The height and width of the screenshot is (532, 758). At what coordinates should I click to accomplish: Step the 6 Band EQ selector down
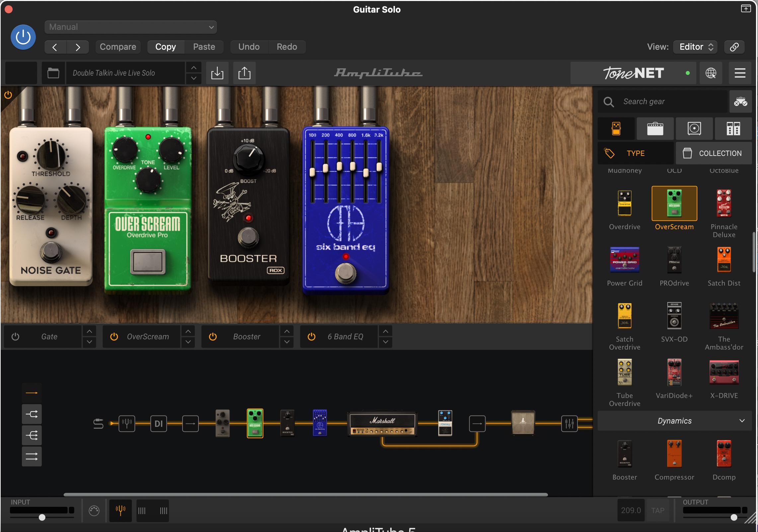[386, 342]
